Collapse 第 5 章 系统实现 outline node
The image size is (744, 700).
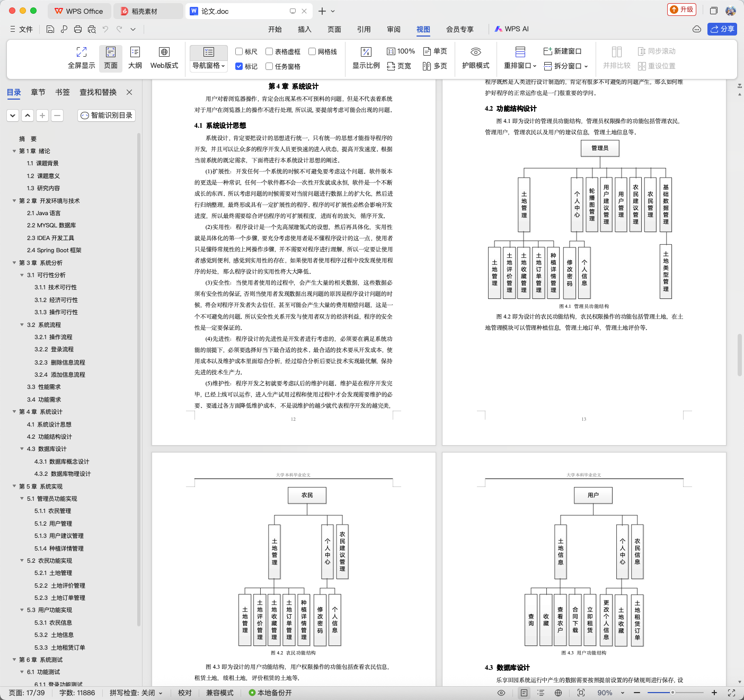pos(14,486)
